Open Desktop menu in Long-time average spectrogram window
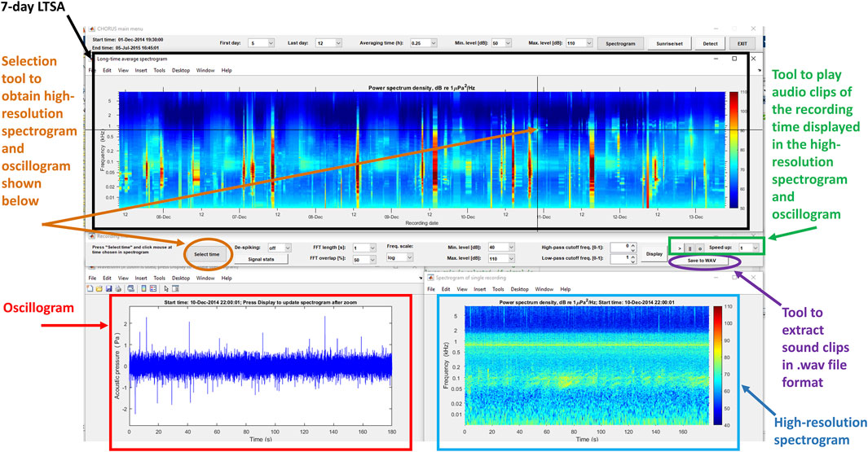 click(181, 70)
